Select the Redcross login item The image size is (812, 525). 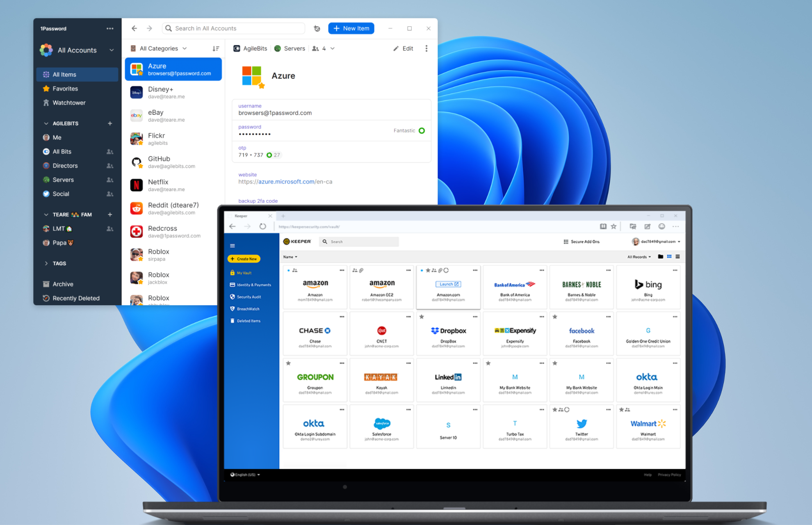click(x=173, y=232)
